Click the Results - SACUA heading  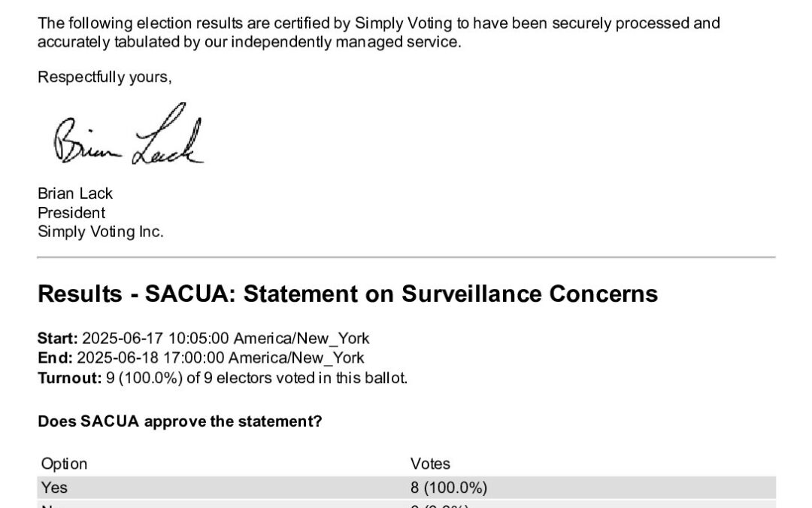(x=347, y=294)
